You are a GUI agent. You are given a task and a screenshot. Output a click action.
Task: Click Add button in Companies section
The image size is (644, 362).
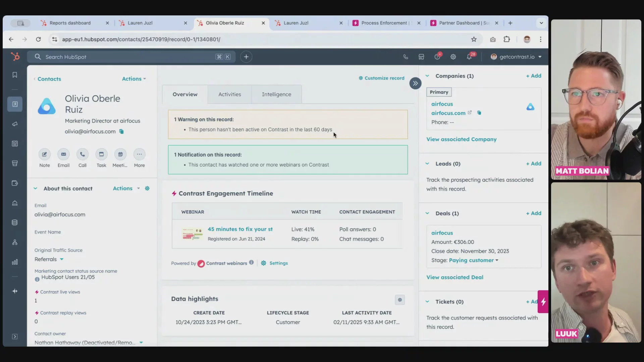534,76
